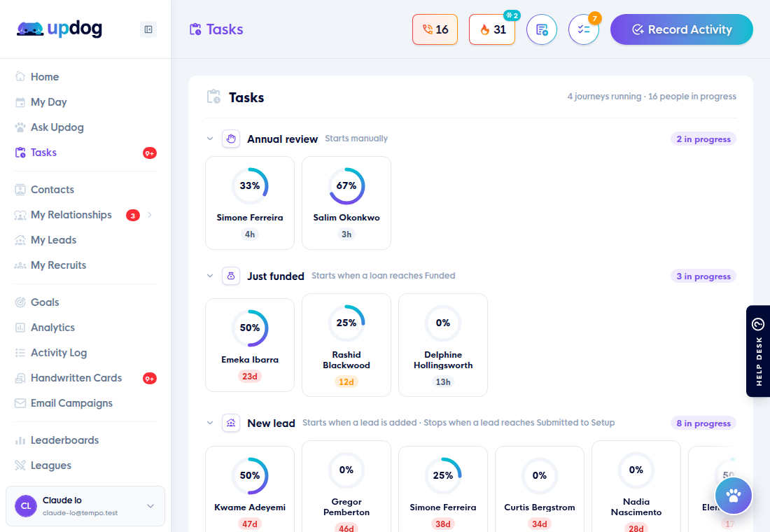Click Simone Ferreira's 33% progress ring
Image resolution: width=770 pixels, height=532 pixels.
(250, 185)
